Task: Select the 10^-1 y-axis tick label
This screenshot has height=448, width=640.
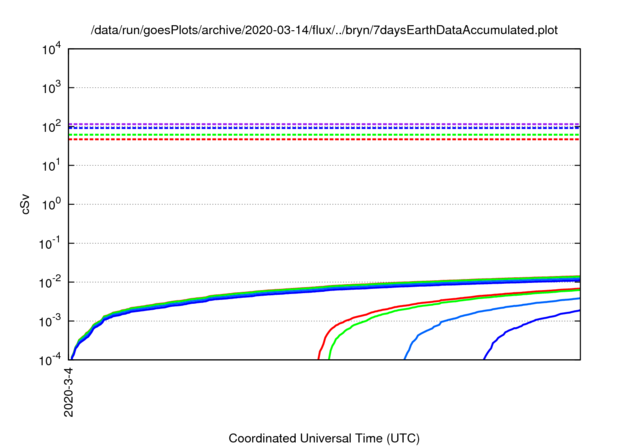Action: tap(52, 244)
